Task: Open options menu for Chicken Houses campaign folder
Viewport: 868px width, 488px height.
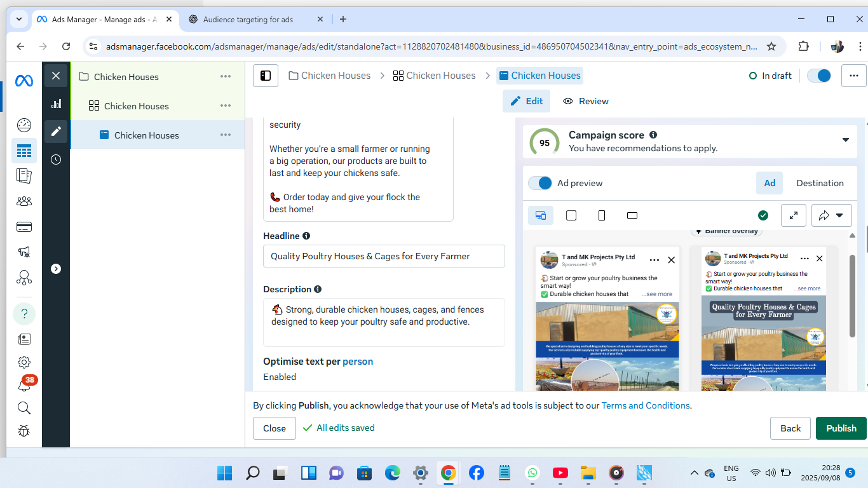Action: point(226,77)
